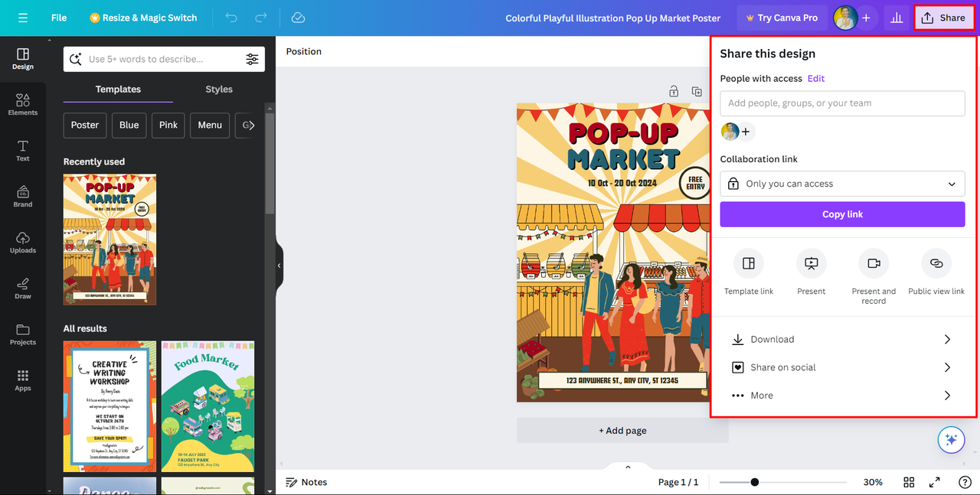The width and height of the screenshot is (980, 495).
Task: Click the Template link icon
Action: point(749,263)
